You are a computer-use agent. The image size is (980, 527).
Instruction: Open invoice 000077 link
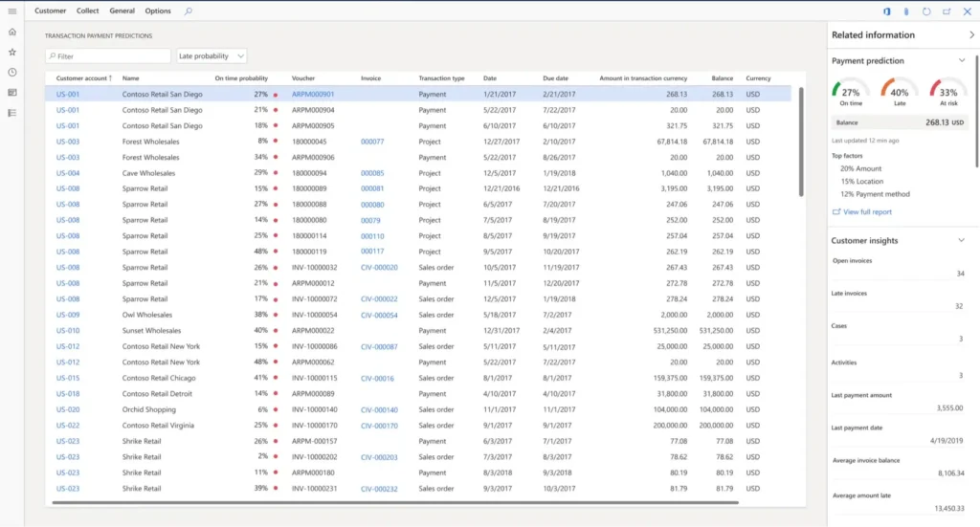372,142
